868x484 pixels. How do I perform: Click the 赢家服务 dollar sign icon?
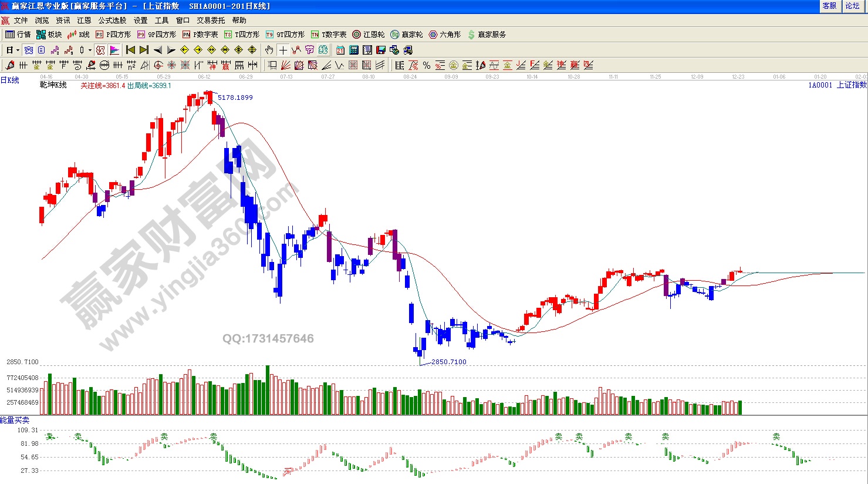click(471, 35)
